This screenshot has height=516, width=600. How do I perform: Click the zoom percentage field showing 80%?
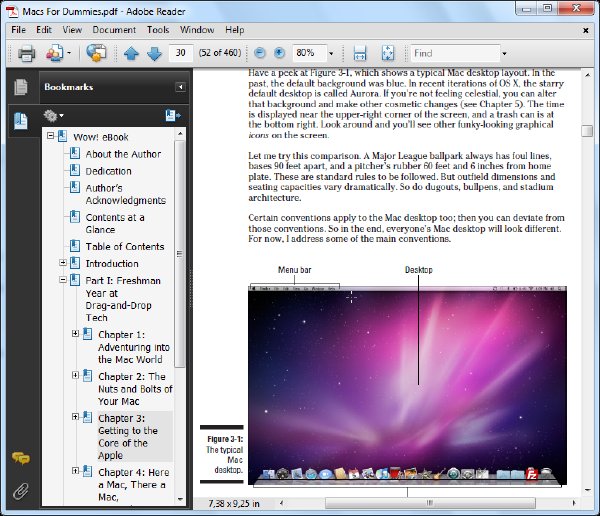coord(310,53)
